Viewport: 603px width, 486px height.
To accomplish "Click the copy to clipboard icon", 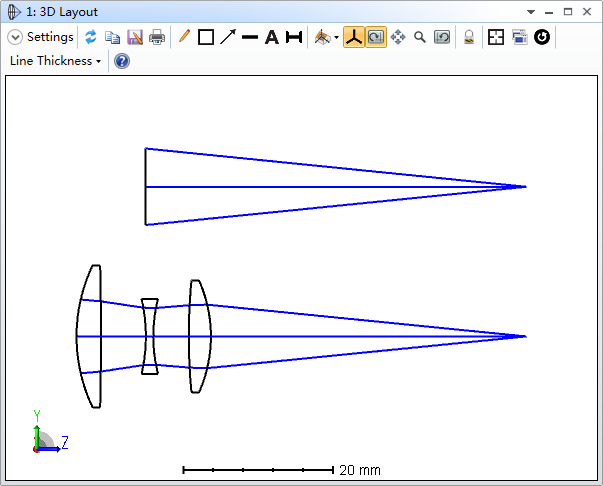I will 113,37.
